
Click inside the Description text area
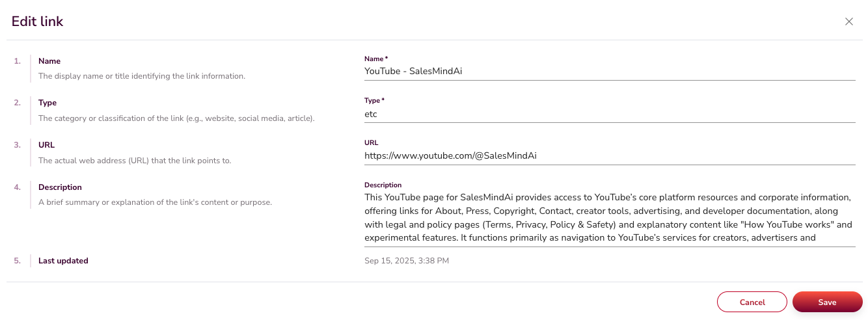(609, 217)
